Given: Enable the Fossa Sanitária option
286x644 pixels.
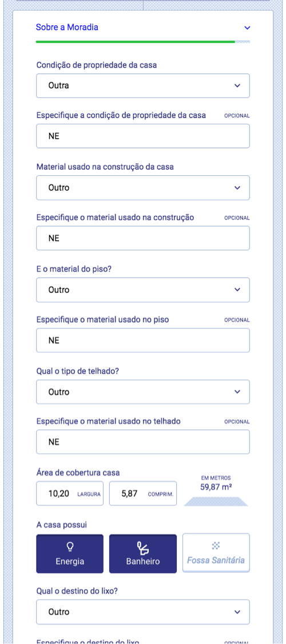Looking at the screenshot, I should 216,553.
